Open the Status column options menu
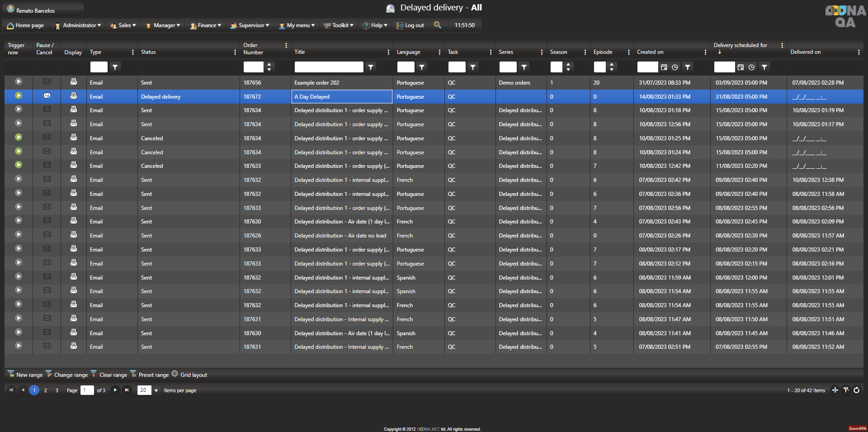The height and width of the screenshot is (432, 868). pyautogui.click(x=235, y=52)
